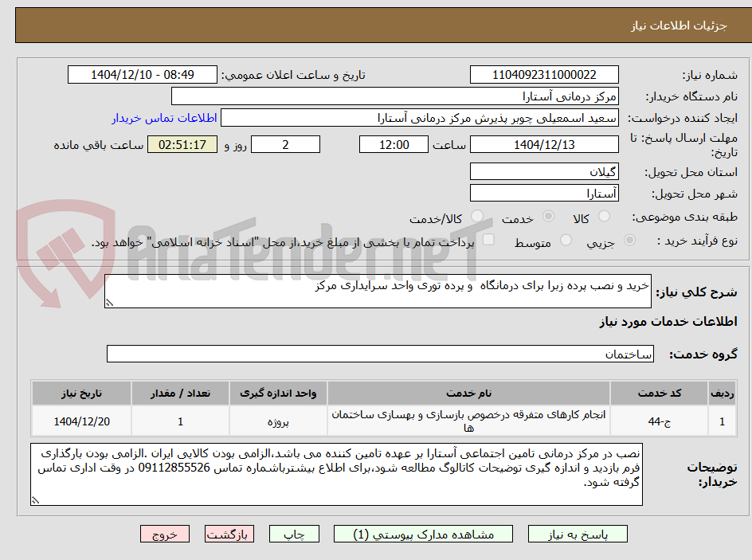Open مشاهده مدارک پیوستی (1) button

pos(423,534)
